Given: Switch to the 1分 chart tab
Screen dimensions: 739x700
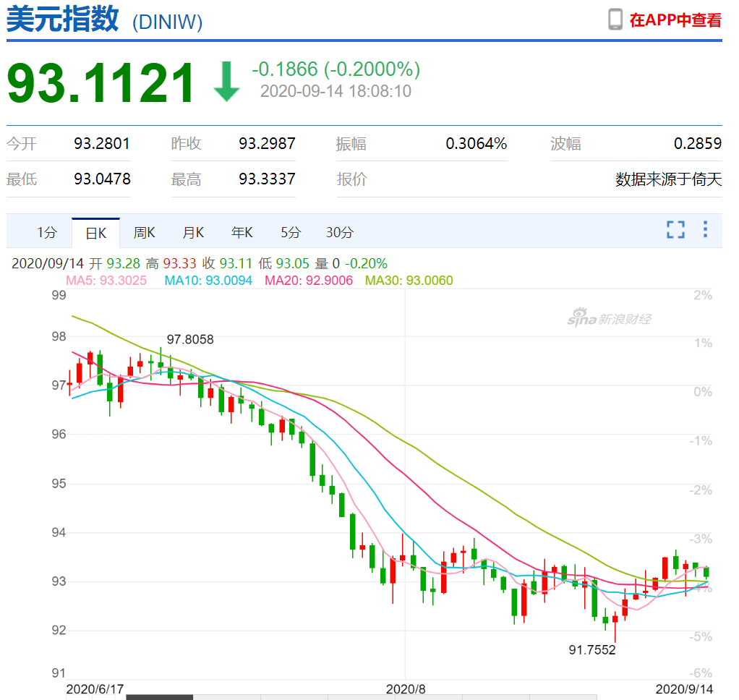Looking at the screenshot, I should (x=46, y=233).
